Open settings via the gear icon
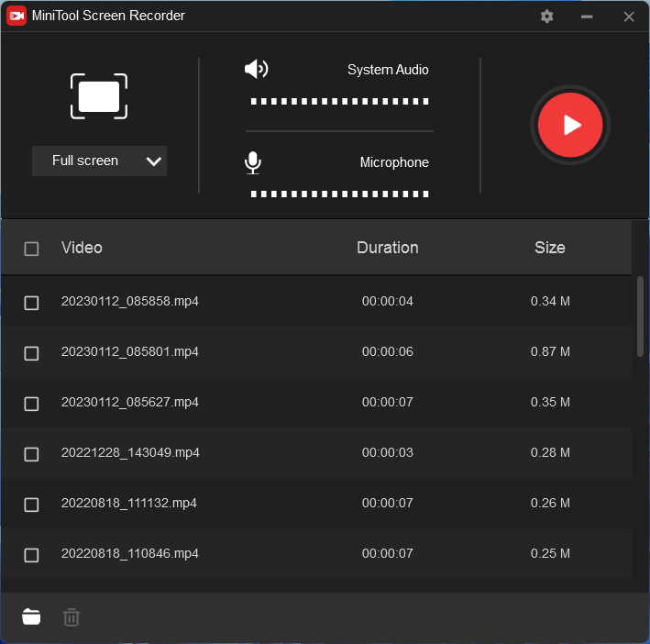 [546, 17]
